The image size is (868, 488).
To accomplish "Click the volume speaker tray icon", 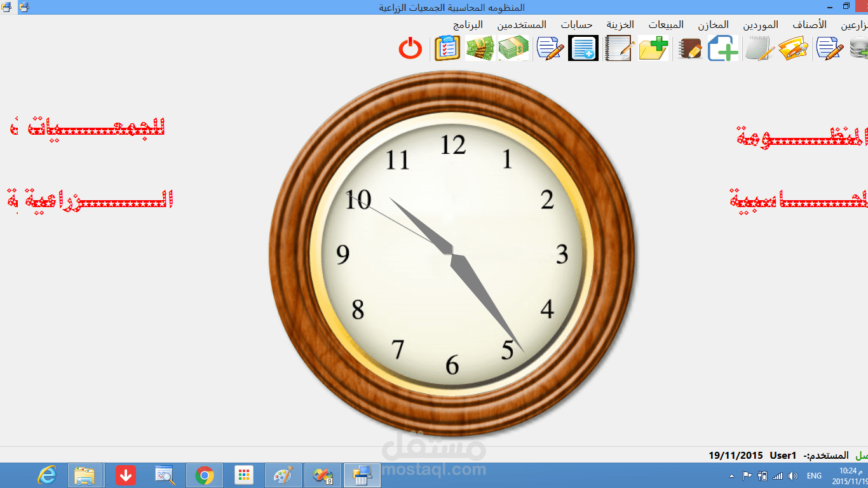I will (x=793, y=475).
